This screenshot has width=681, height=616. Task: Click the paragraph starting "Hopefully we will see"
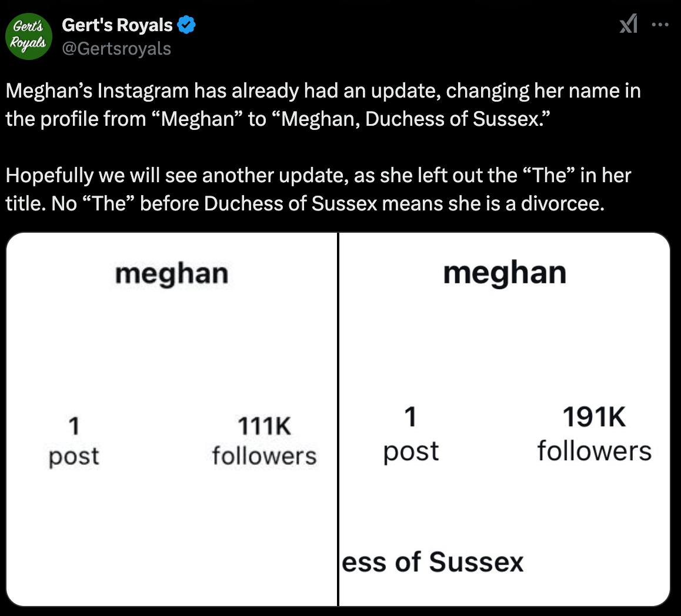point(318,189)
